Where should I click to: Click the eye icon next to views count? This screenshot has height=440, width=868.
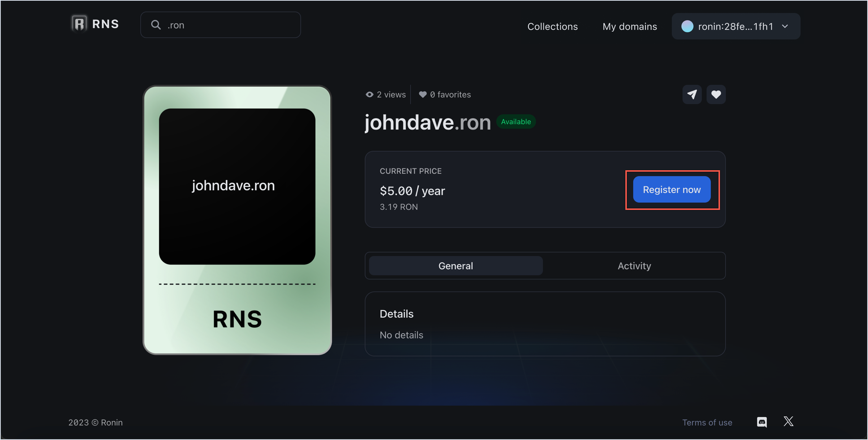click(369, 94)
